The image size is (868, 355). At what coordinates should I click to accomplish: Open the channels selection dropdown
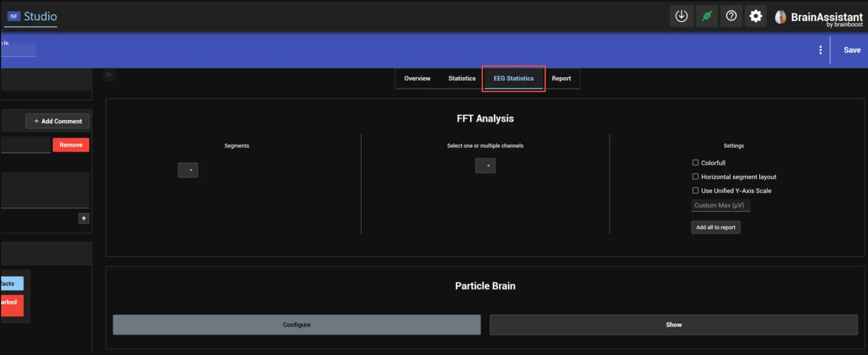click(486, 165)
